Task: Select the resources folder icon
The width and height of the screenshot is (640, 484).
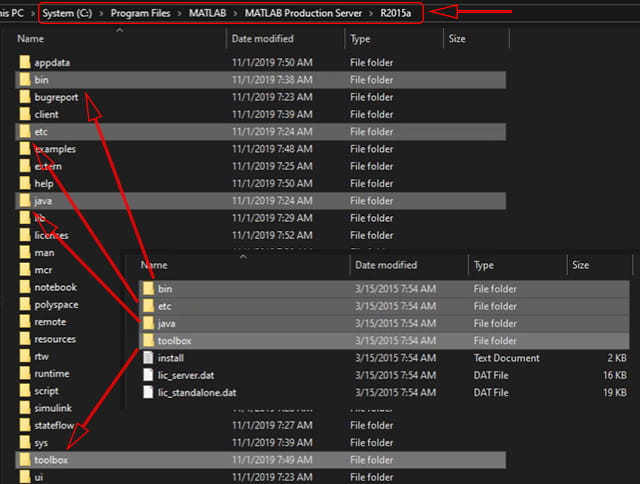Action: click(25, 339)
